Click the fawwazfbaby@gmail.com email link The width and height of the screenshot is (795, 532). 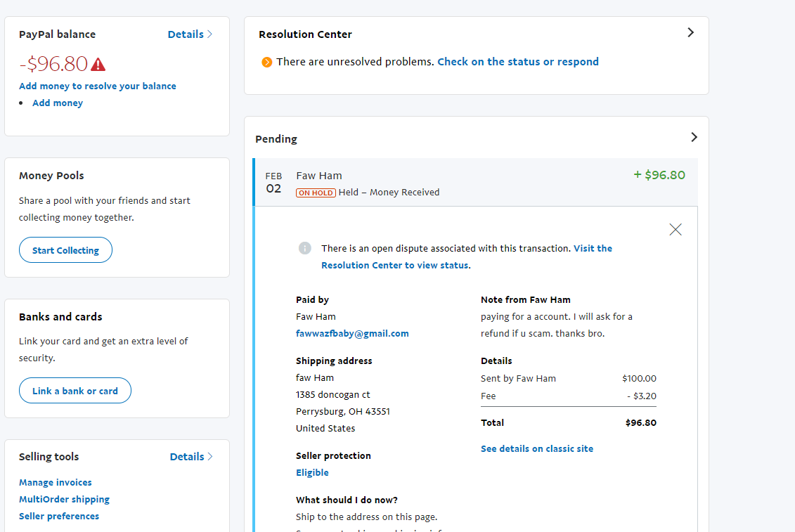[352, 333]
